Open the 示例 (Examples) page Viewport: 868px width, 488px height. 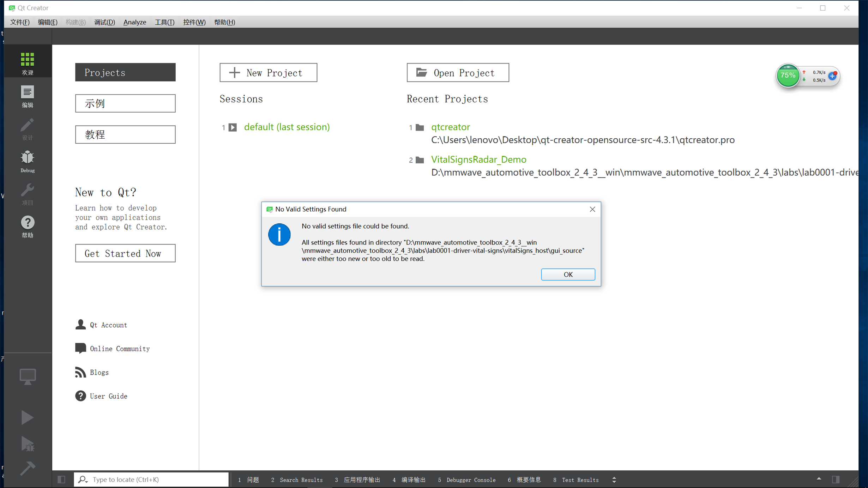point(125,103)
